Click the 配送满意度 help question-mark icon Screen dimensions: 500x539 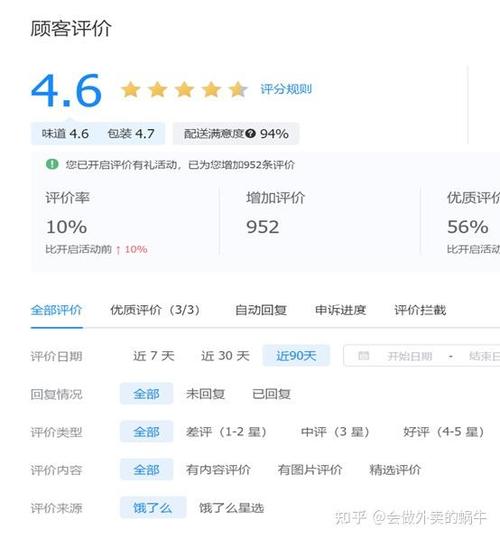pyautogui.click(x=251, y=133)
